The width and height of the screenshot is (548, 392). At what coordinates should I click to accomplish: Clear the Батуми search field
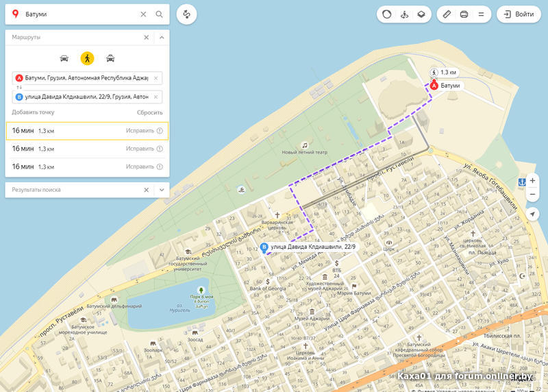[143, 14]
